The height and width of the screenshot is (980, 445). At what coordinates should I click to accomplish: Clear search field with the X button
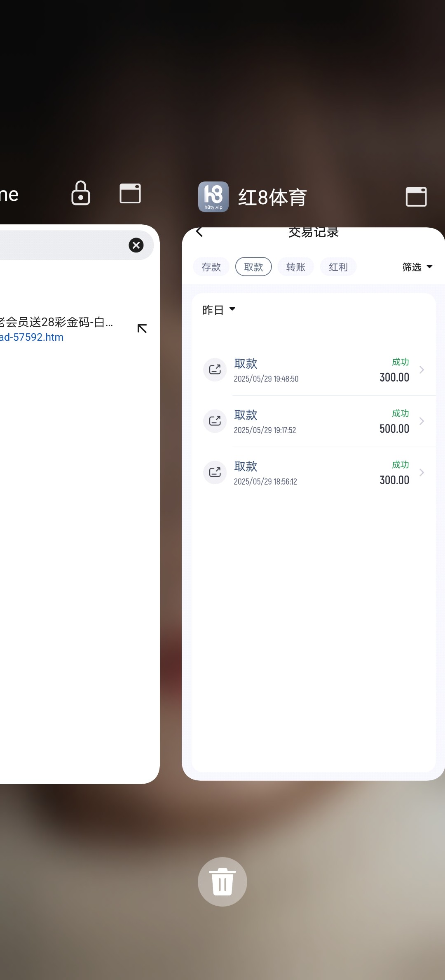click(136, 245)
